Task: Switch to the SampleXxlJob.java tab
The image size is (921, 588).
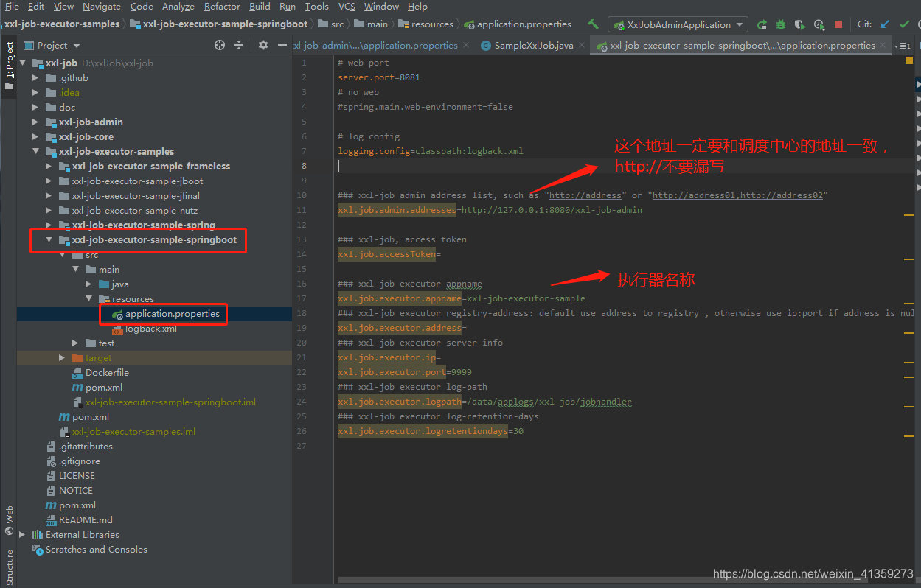Action: pyautogui.click(x=533, y=46)
